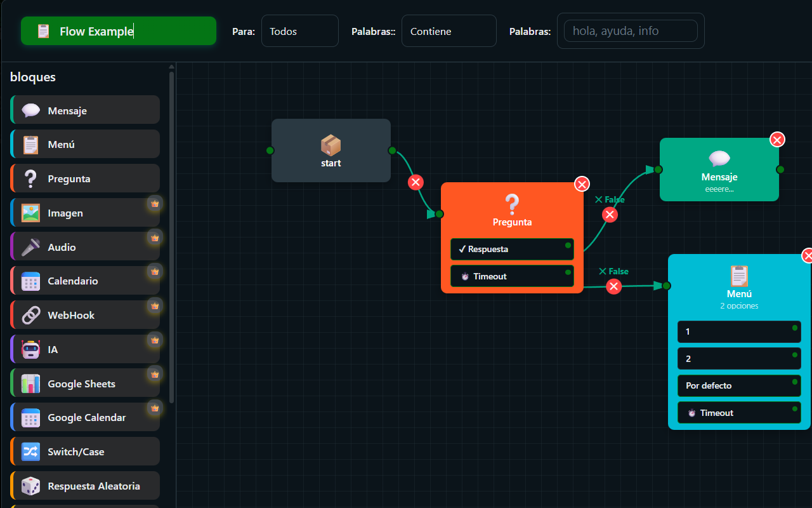This screenshot has height=508, width=812.
Task: Click the crown badge on Calendario block
Action: (x=155, y=272)
